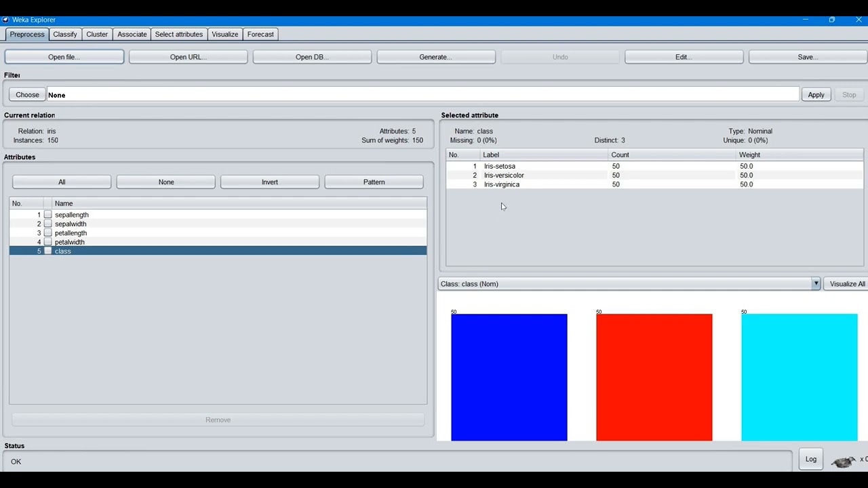Select the petallength attribute row
Viewport: 868px width, 488px height.
click(218, 233)
